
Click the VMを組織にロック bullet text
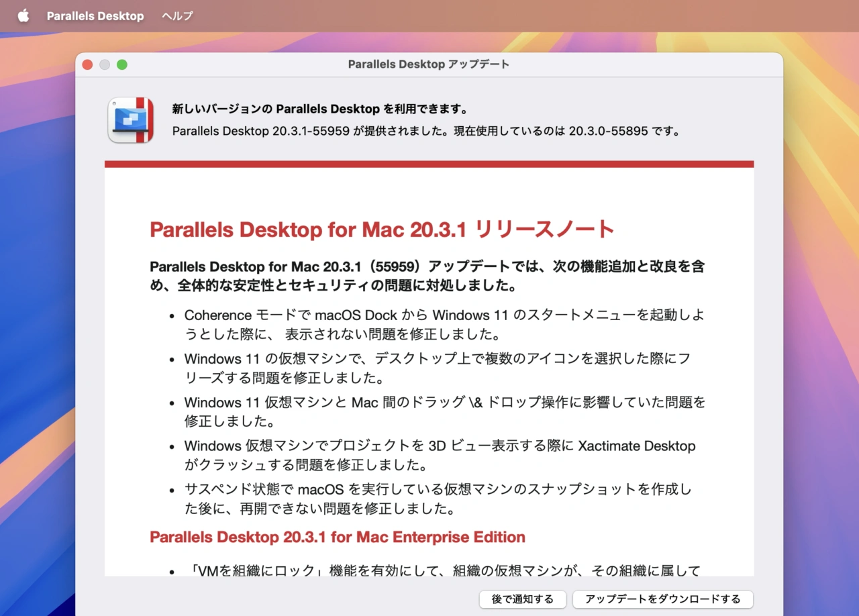442,570
